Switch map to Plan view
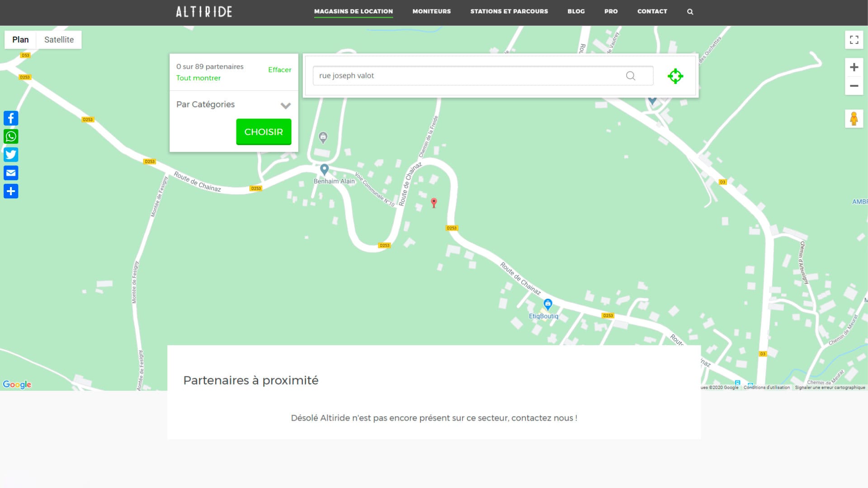The image size is (868, 488). point(20,40)
